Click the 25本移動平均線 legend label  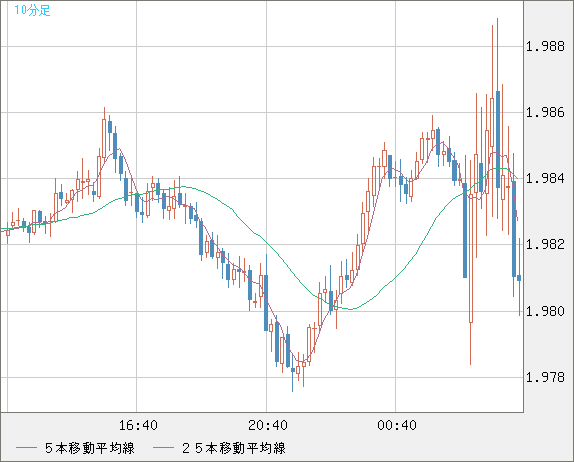pos(234,448)
